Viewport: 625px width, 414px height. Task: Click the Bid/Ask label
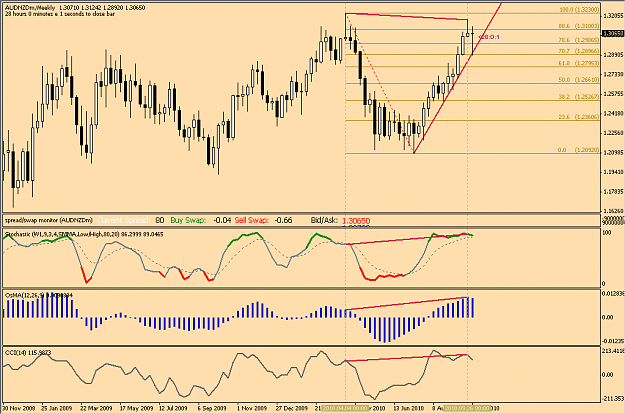click(x=324, y=220)
